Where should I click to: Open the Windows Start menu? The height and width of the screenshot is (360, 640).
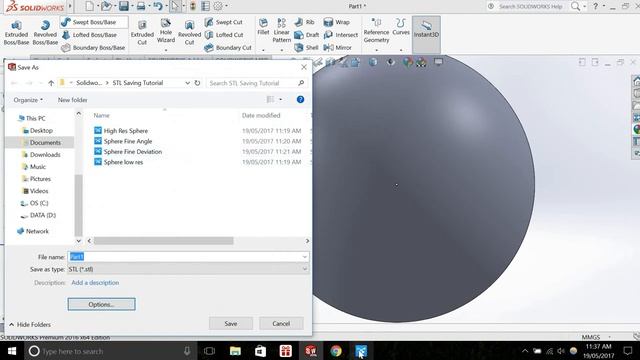(12, 351)
